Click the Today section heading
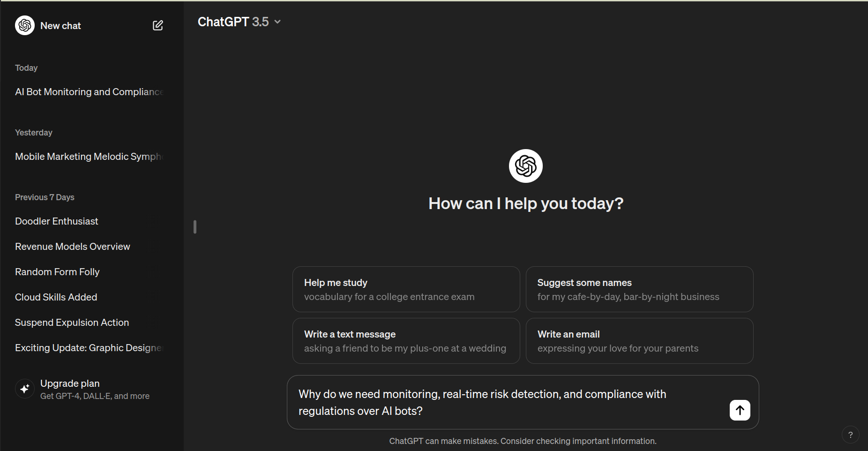The width and height of the screenshot is (868, 451). [x=26, y=68]
